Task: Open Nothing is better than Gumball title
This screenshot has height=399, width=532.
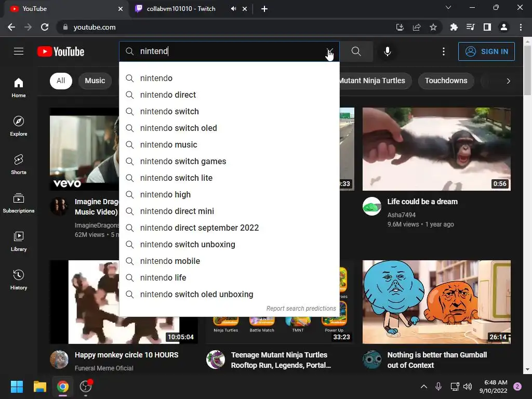Action: pyautogui.click(x=437, y=360)
